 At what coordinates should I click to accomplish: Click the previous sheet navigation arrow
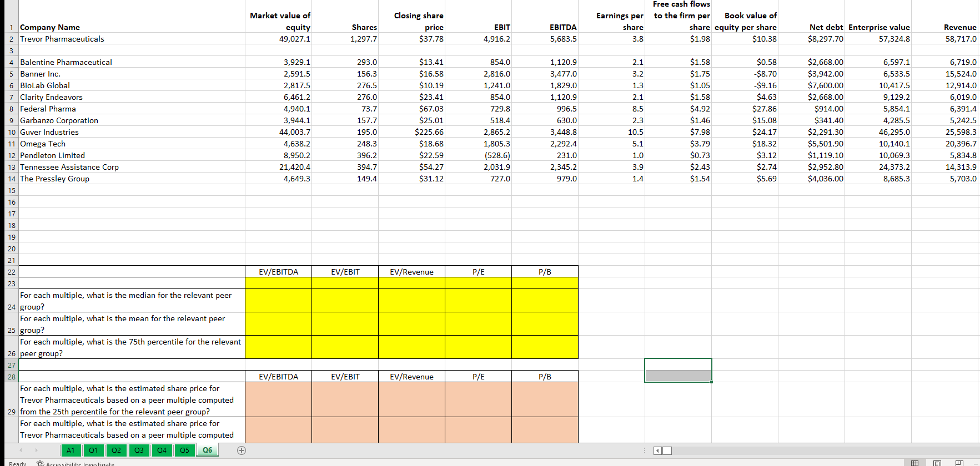click(21, 450)
